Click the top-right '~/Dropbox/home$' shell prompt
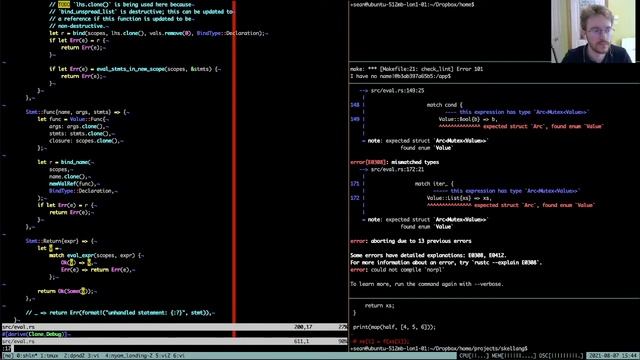Image resolution: width=640 pixels, height=360 pixels. (x=412, y=4)
